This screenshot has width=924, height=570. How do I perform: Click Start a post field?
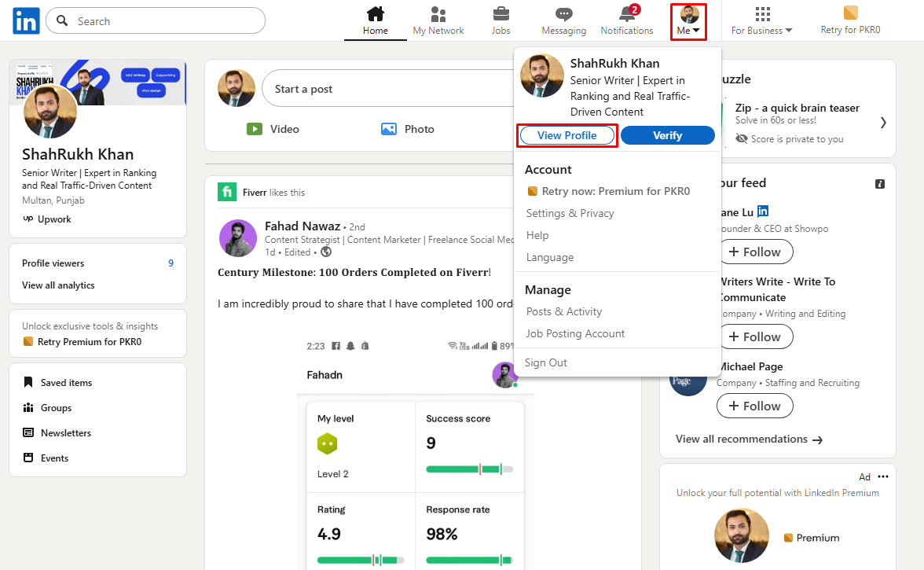point(389,88)
